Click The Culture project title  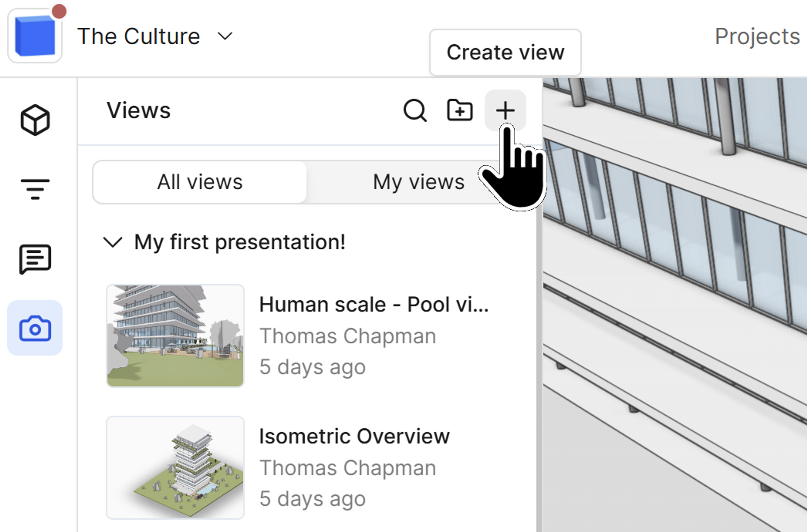tap(139, 36)
